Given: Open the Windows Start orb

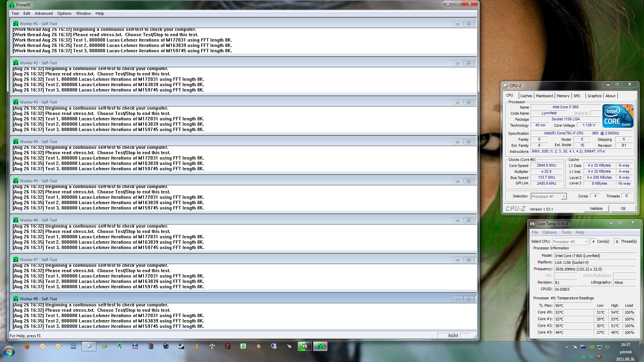Looking at the screenshot, I should coord(9,352).
